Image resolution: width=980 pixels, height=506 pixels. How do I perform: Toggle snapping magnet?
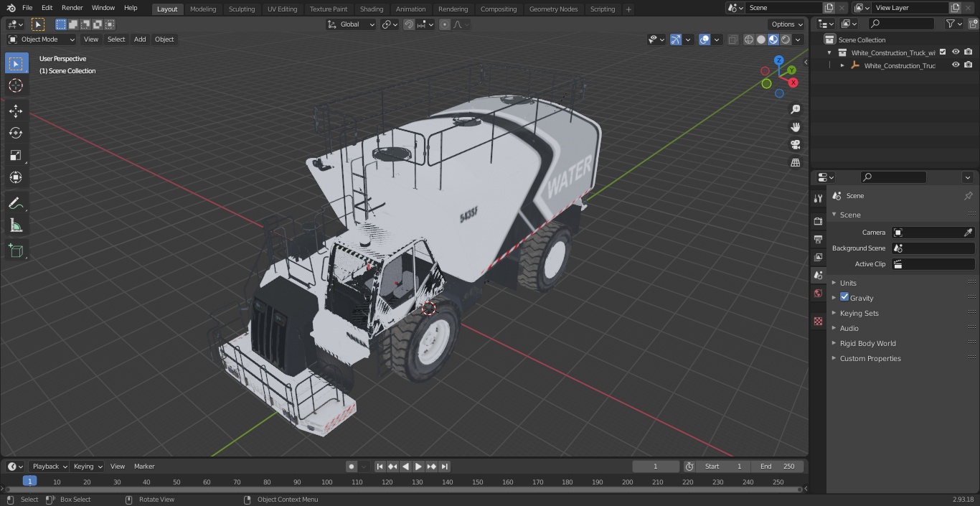(x=409, y=24)
